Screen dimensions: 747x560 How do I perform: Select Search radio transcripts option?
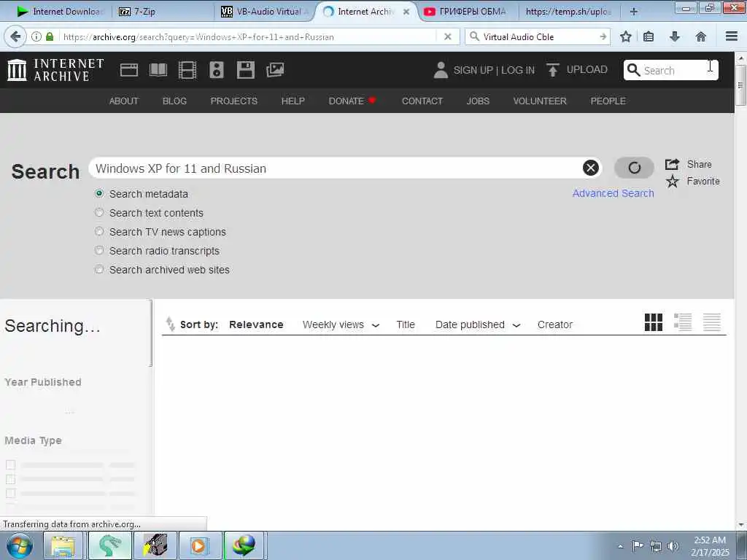[x=99, y=251]
